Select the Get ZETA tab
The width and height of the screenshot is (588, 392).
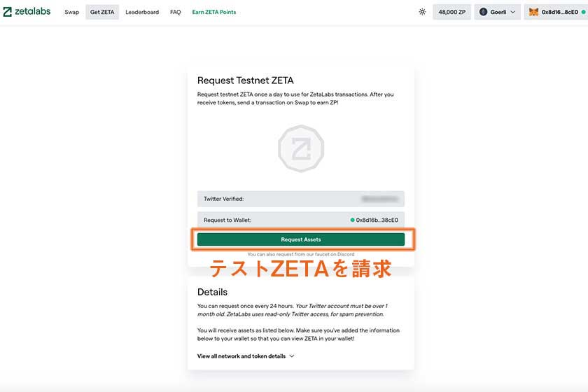coord(102,12)
